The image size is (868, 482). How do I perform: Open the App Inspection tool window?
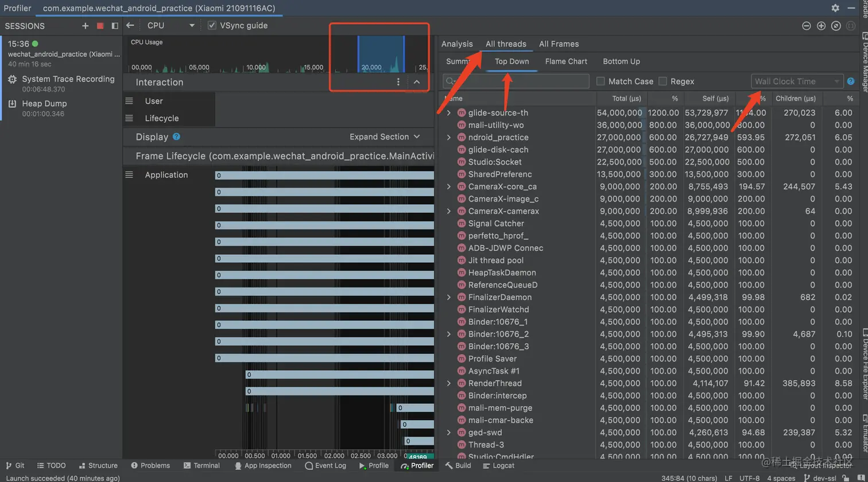click(x=263, y=465)
